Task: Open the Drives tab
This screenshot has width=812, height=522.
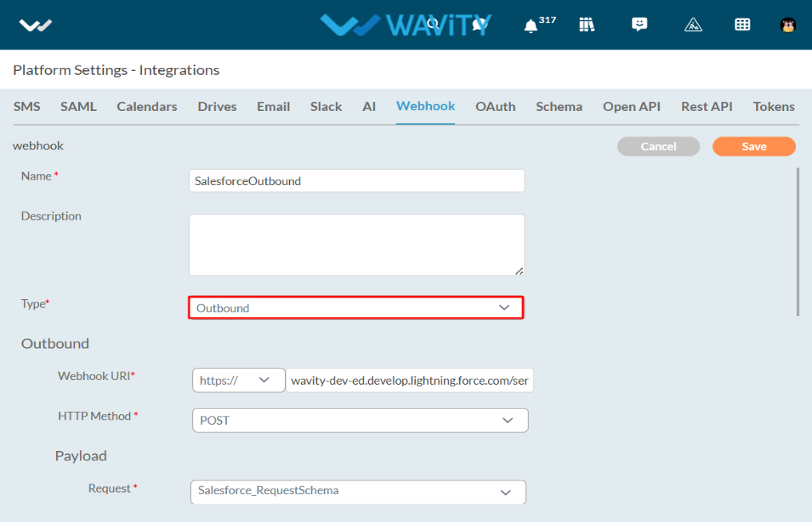Action: 217,107
